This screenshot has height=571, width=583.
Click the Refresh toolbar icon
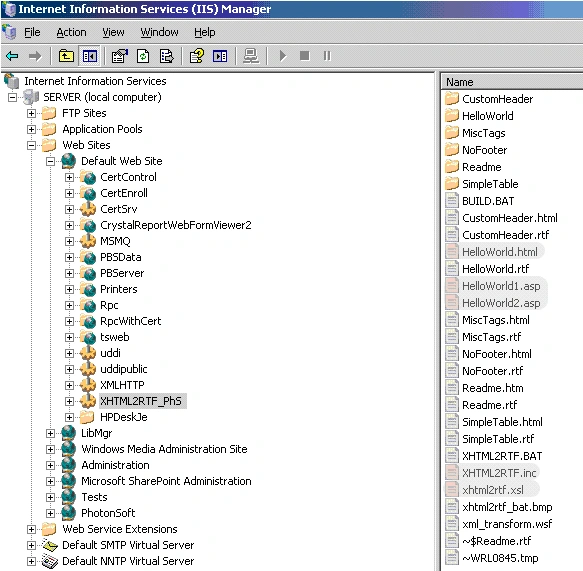(143, 56)
